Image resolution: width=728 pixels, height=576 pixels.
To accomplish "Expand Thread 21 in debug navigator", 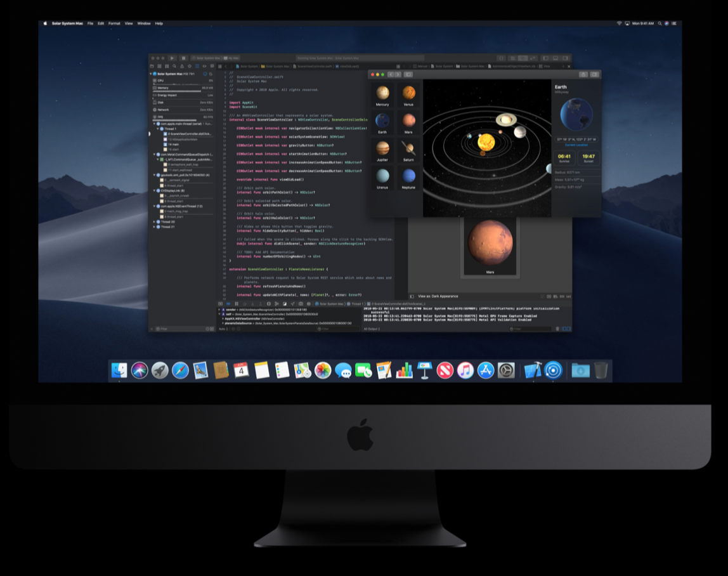I will coord(154,226).
